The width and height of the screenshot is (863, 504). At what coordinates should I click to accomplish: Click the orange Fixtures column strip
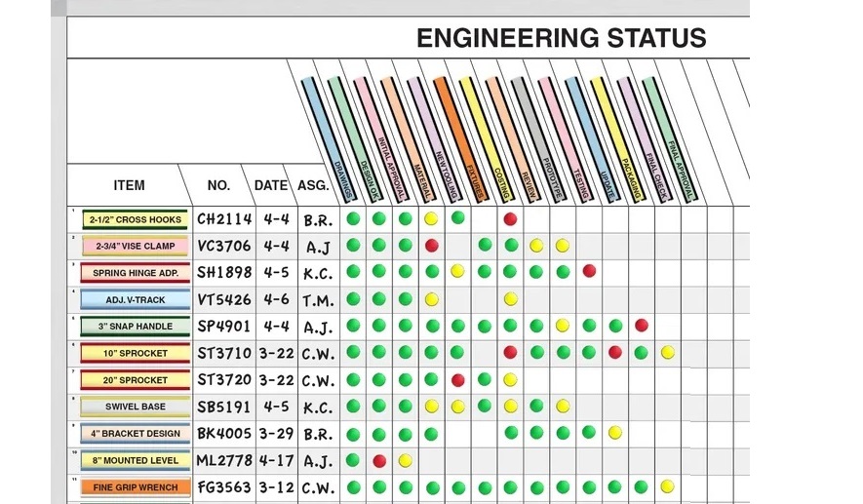coord(457,136)
